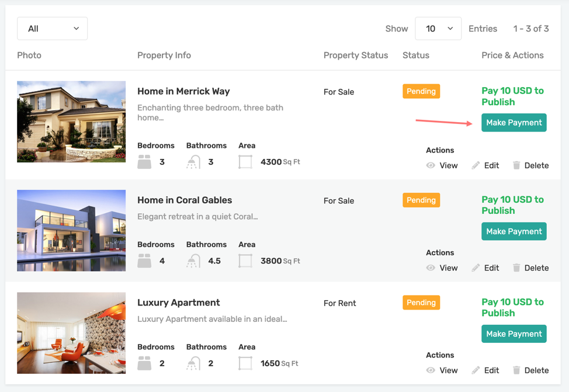Click Make Payment for Home in Coral Gables
Image resolution: width=569 pixels, height=392 pixels.
pyautogui.click(x=514, y=231)
